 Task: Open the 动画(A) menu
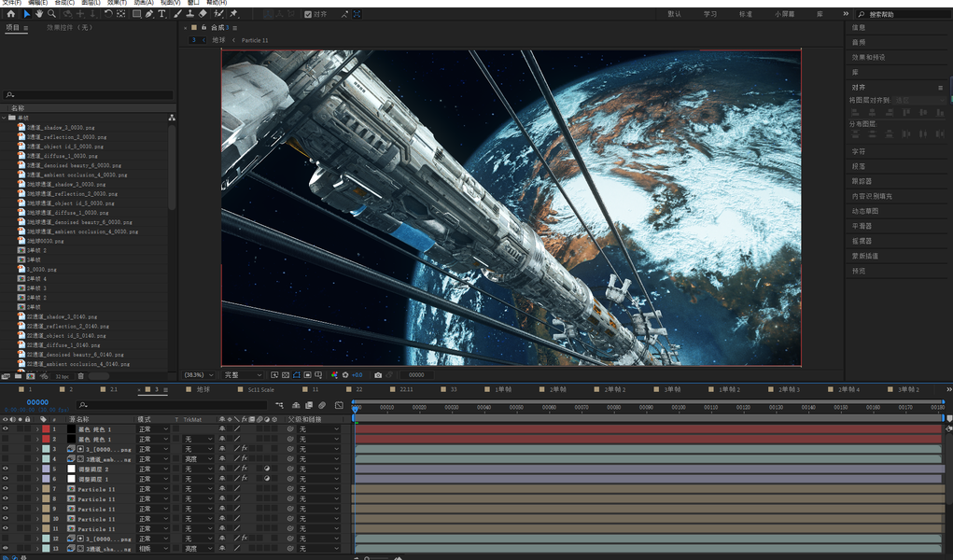(x=144, y=3)
